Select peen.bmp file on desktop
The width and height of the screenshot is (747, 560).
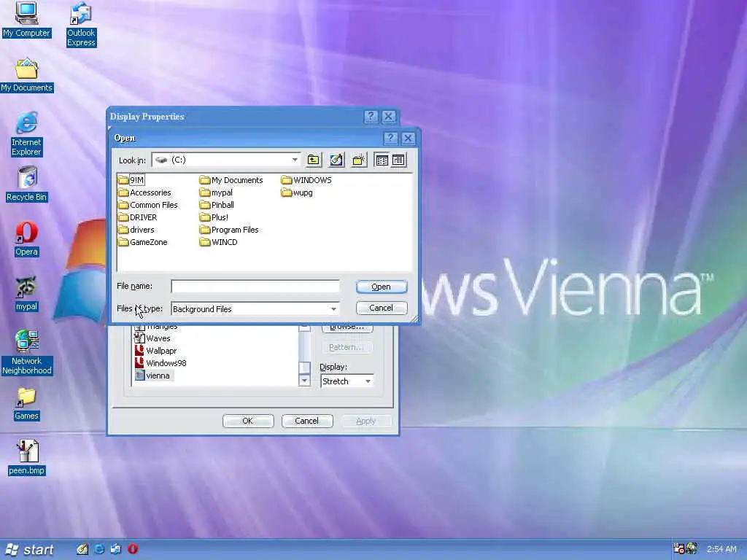coord(27,457)
